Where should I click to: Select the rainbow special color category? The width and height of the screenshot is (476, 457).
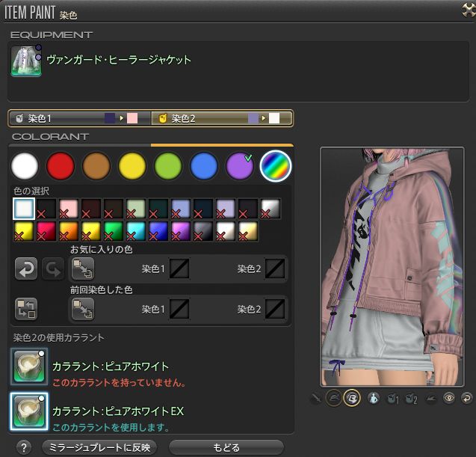point(276,165)
